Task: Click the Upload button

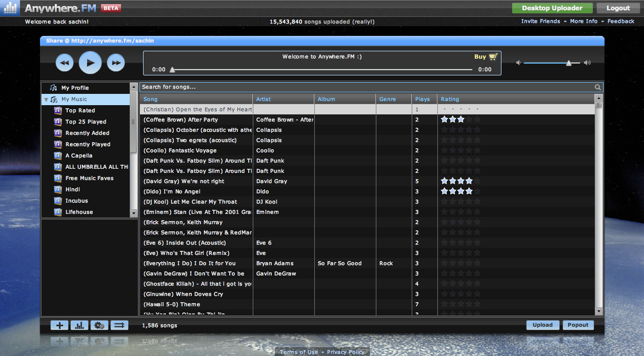Action: pos(542,325)
